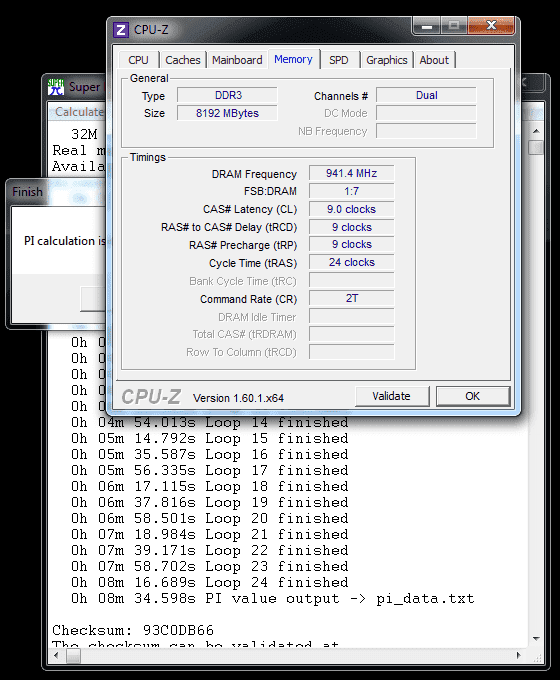This screenshot has height=680, width=560.
Task: Select the SPD tab
Action: tap(339, 60)
